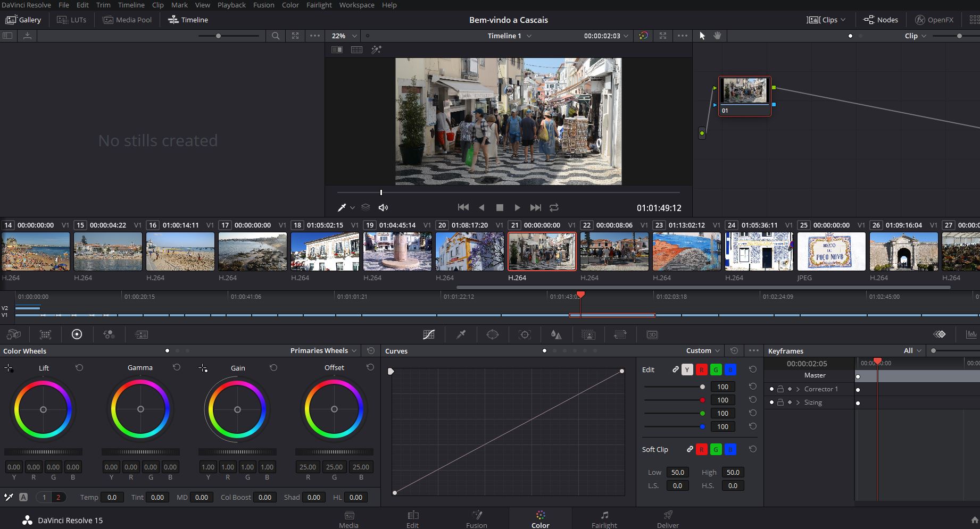980x529 pixels.
Task: Open the viewer zoom 22% dropdown
Action: (x=344, y=36)
